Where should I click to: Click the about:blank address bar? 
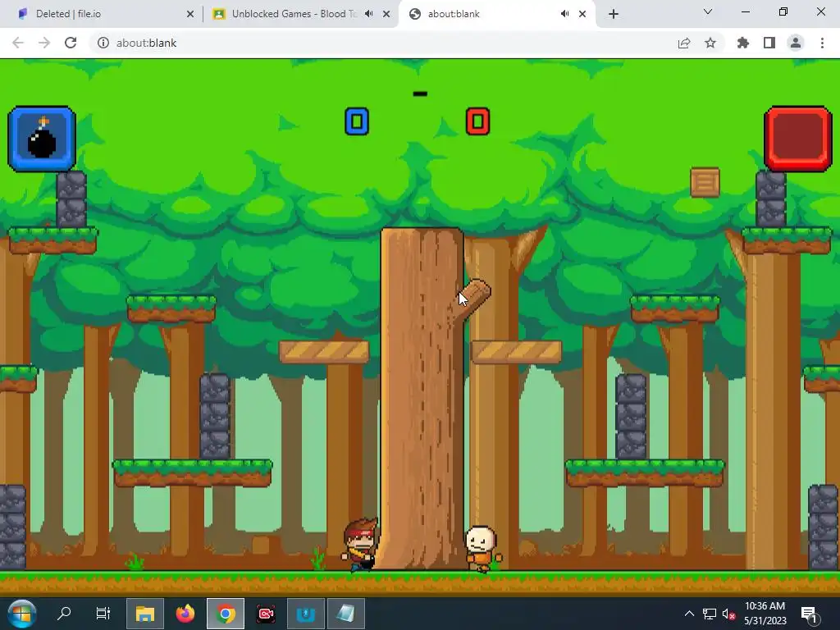click(x=407, y=43)
